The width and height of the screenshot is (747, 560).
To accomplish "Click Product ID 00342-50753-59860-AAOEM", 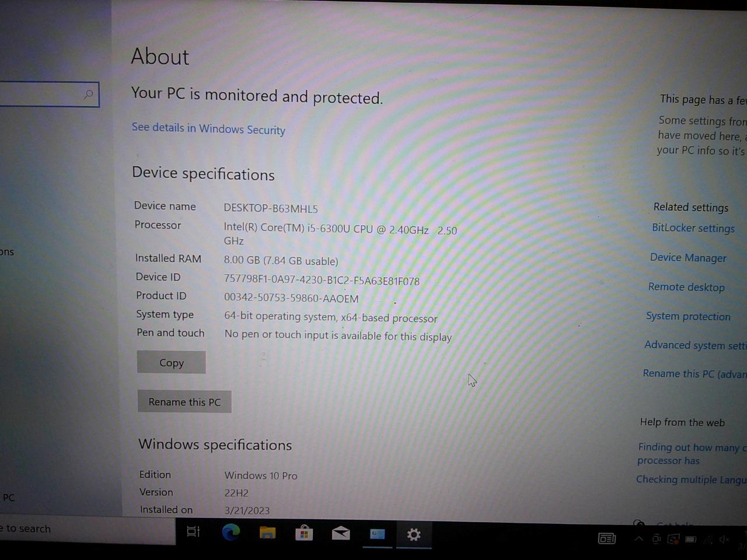I will (291, 298).
